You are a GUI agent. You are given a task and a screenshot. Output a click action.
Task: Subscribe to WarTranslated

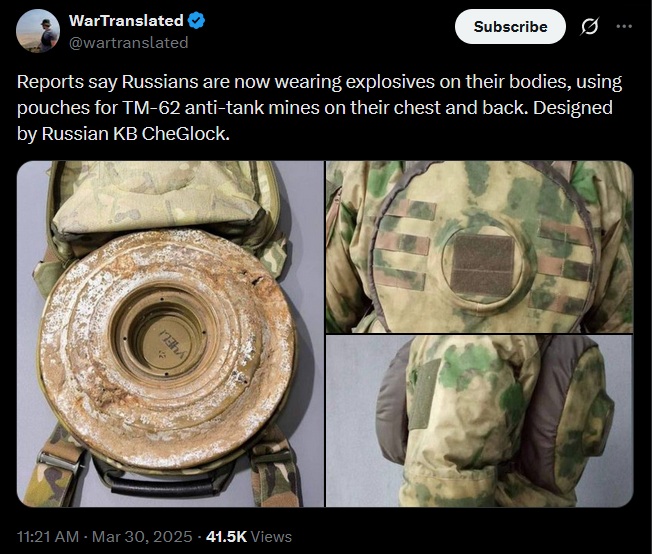coord(510,27)
